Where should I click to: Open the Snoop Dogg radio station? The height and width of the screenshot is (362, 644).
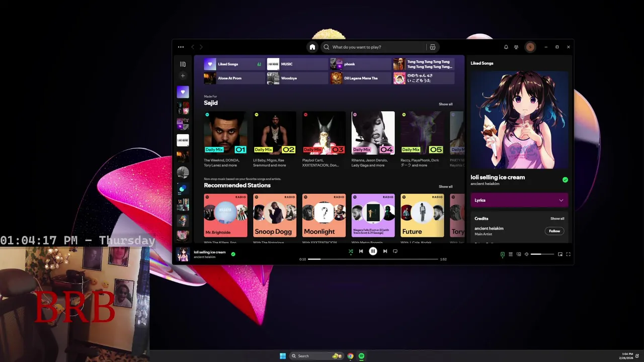point(275,215)
